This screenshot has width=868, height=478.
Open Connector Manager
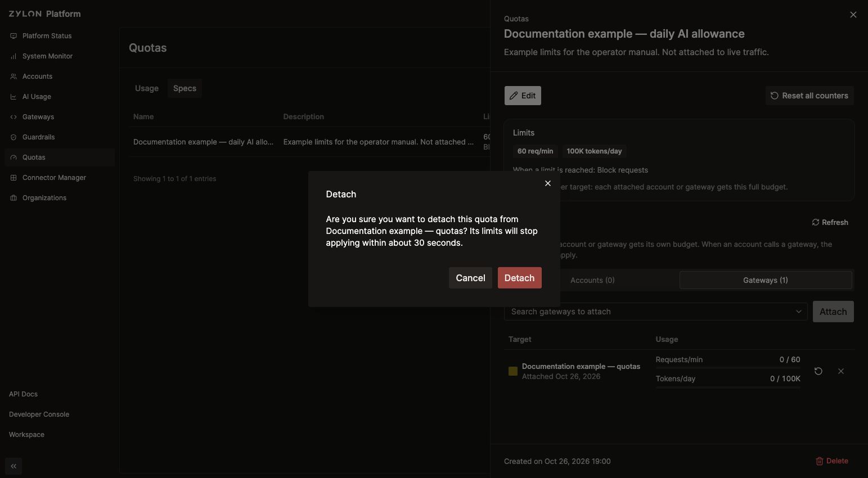coord(60,178)
